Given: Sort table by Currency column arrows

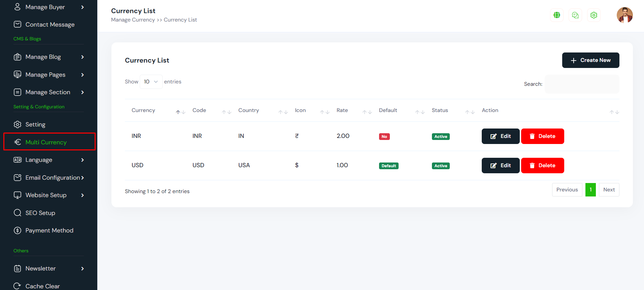Looking at the screenshot, I should point(180,112).
